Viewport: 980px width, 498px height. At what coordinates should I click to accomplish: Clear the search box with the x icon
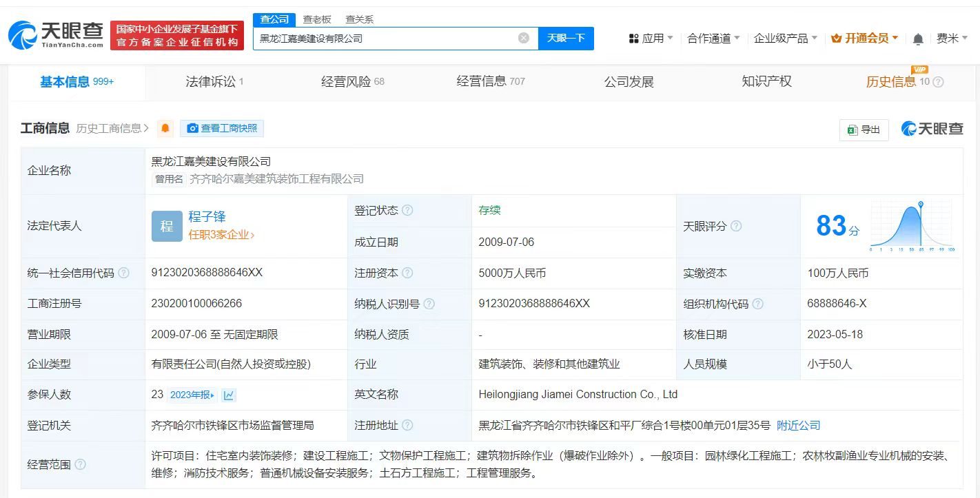522,39
